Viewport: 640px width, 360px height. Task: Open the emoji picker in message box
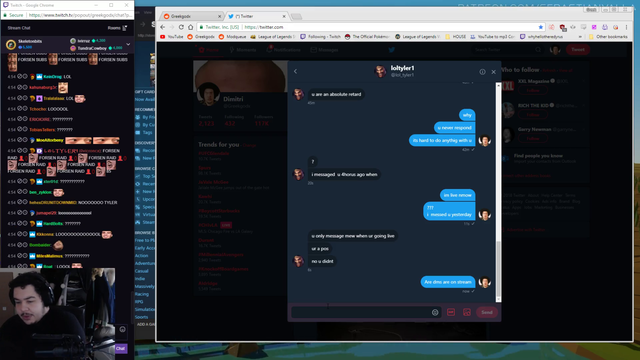pos(435,312)
